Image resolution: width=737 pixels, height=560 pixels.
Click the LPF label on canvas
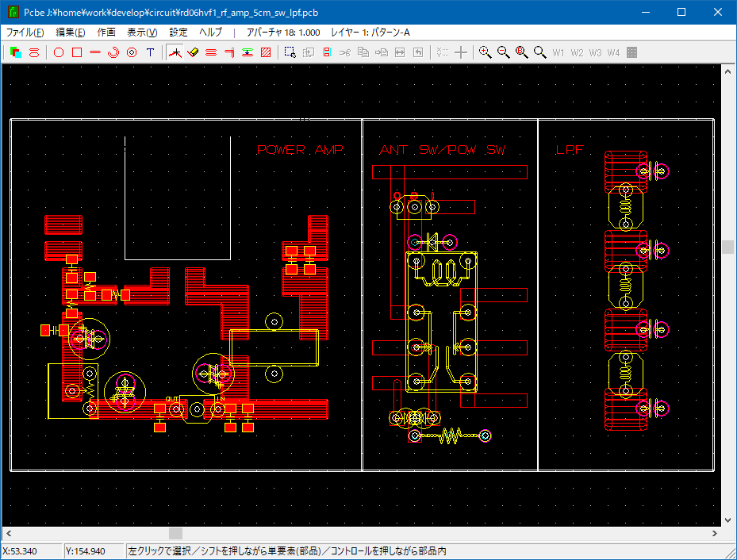[569, 149]
